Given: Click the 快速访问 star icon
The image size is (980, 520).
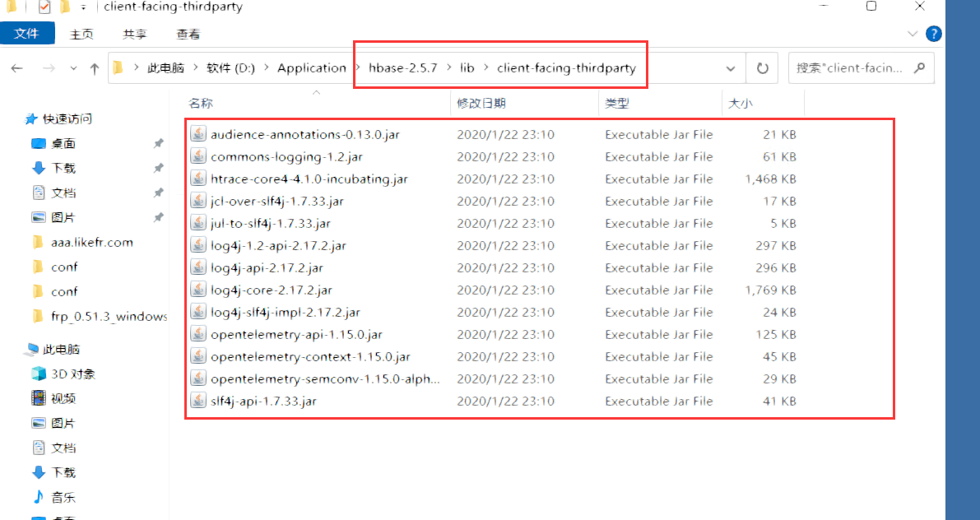Looking at the screenshot, I should pos(30,118).
